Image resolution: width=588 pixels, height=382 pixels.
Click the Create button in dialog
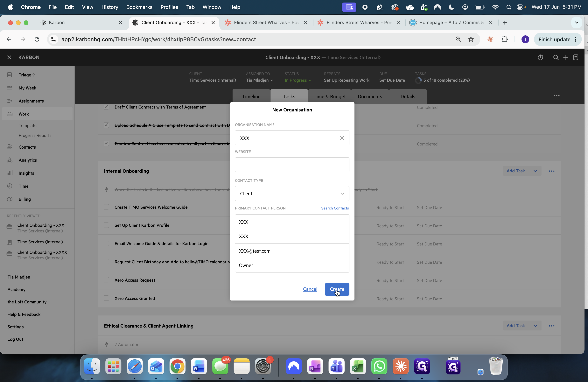[x=337, y=289]
